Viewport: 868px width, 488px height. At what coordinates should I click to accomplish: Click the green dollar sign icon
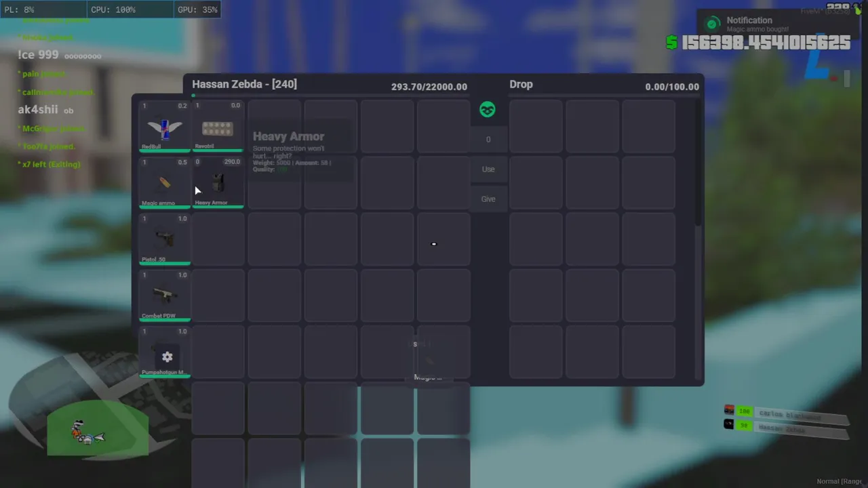pyautogui.click(x=671, y=43)
